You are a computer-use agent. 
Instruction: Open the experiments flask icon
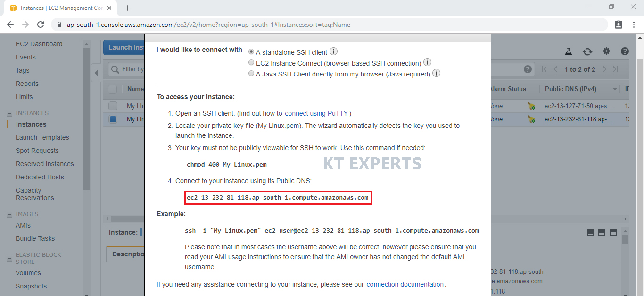coord(569,51)
